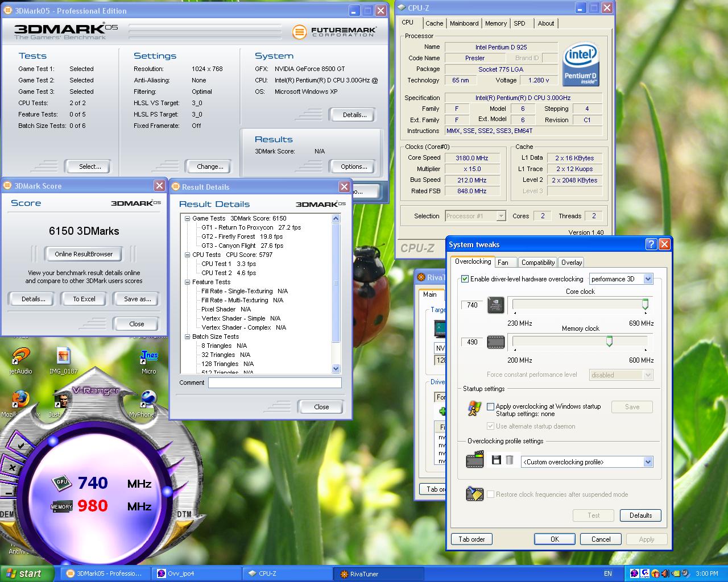Collapse the Game Tests tree node
728x582 pixels.
tap(187, 218)
